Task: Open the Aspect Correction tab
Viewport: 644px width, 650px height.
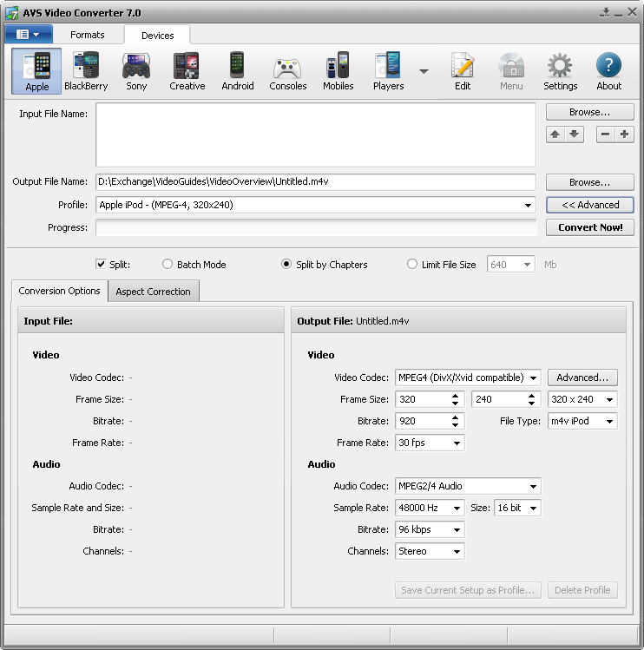Action: (x=153, y=292)
